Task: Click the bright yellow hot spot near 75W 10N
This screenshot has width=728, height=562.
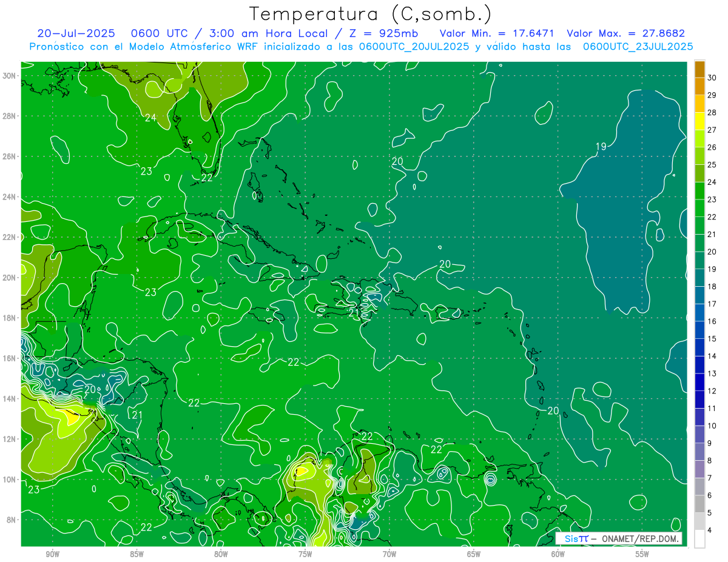Action: (x=302, y=470)
